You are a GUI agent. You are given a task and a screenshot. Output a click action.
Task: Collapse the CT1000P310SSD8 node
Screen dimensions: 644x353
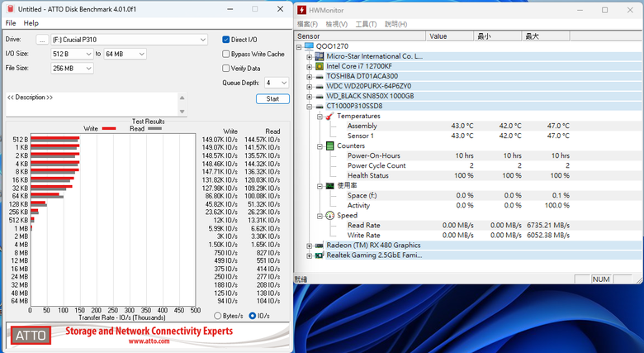pos(309,106)
